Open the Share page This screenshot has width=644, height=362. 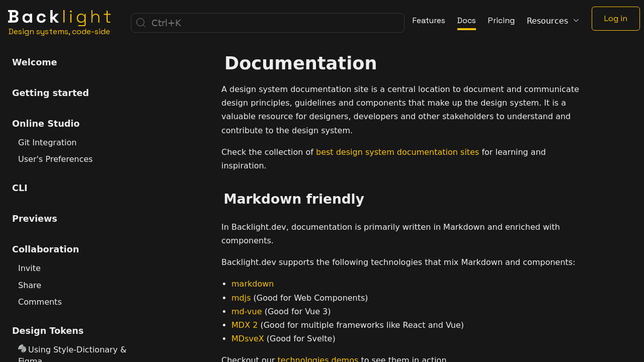tap(30, 286)
